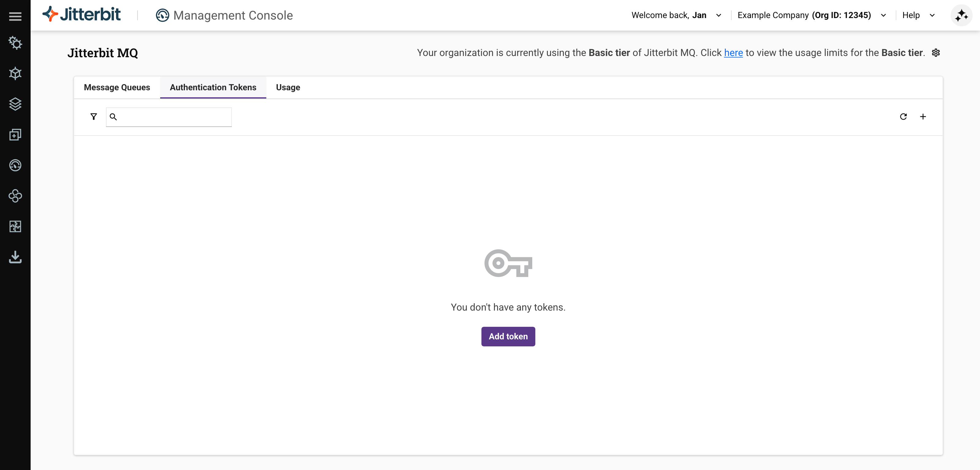The height and width of the screenshot is (470, 980).
Task: Click the Downloads icon at sidebar bottom
Action: click(x=15, y=257)
